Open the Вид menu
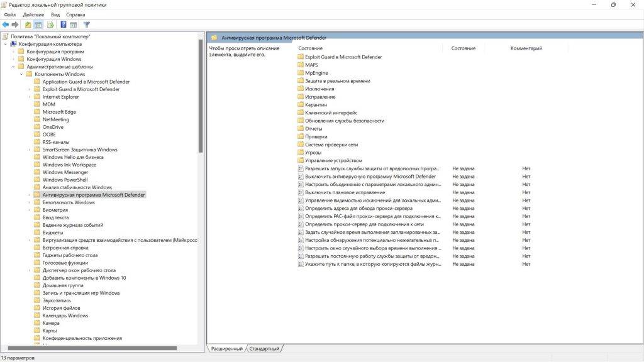This screenshot has height=362, width=644. tap(55, 14)
